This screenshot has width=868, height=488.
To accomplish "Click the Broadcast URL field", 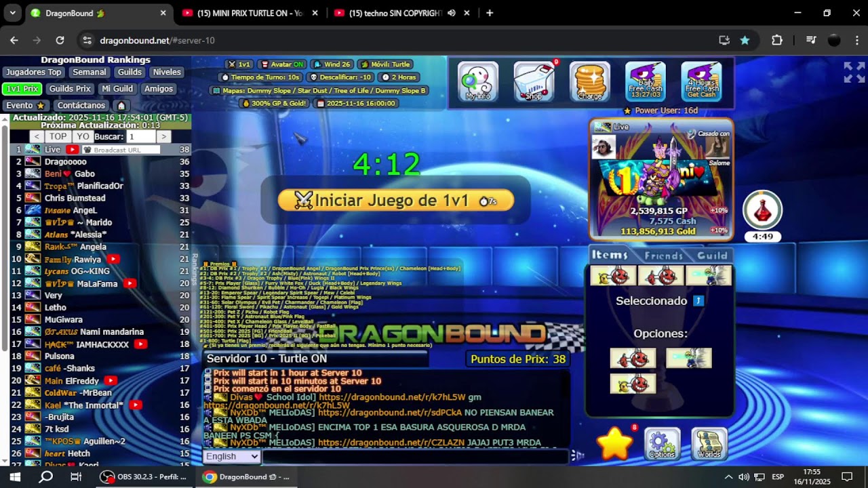I will [x=120, y=150].
